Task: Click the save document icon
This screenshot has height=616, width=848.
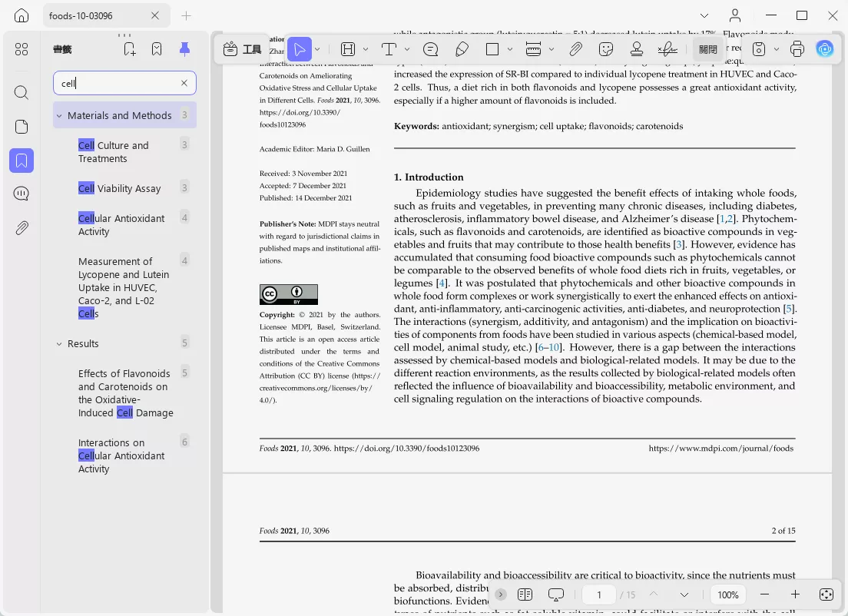Action: 759,49
